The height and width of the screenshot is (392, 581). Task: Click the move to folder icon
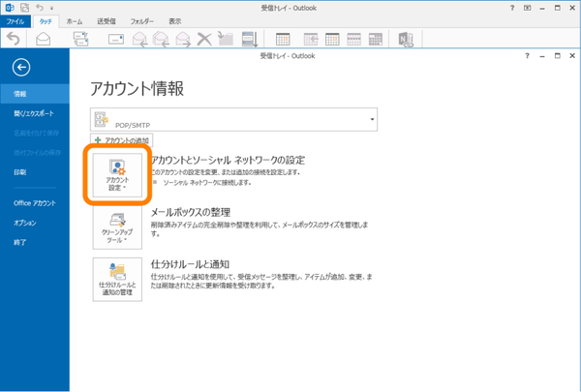point(226,39)
